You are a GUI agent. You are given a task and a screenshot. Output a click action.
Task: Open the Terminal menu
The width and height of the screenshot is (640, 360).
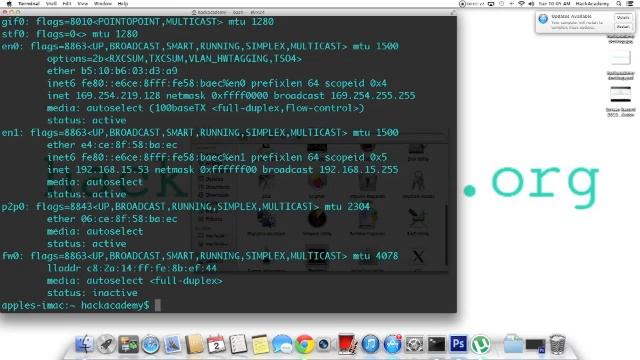tap(29, 4)
